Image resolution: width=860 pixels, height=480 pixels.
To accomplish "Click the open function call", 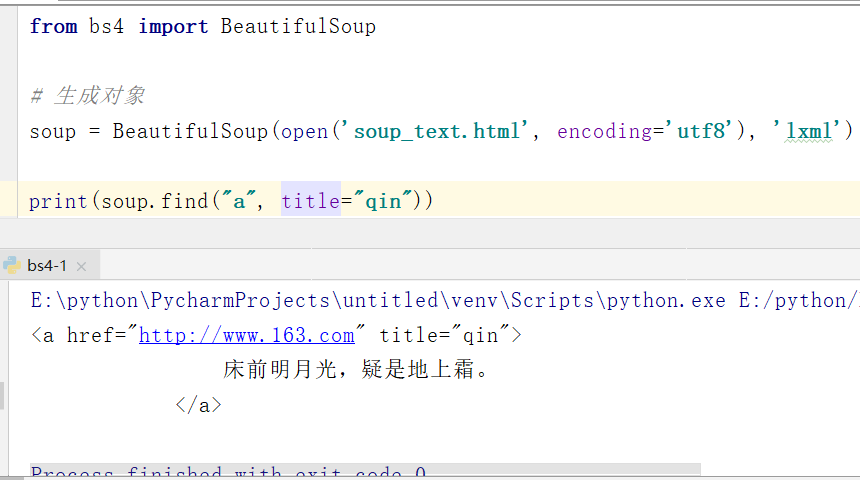I will pos(304,132).
